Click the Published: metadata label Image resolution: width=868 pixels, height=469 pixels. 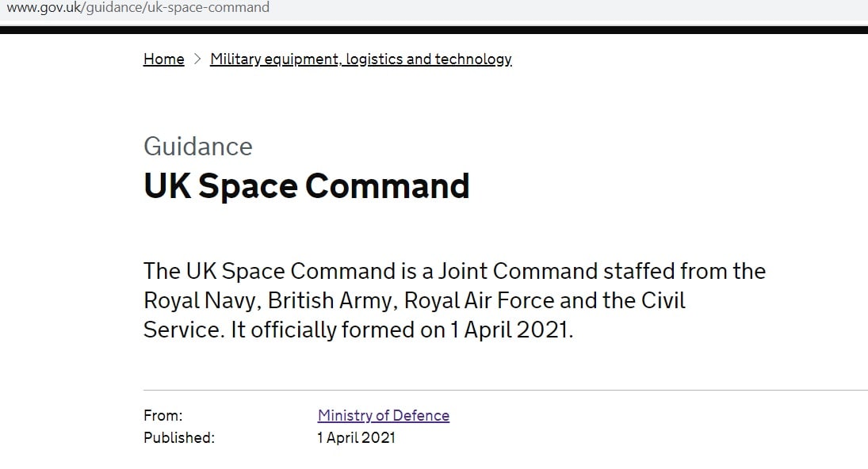[x=178, y=438]
